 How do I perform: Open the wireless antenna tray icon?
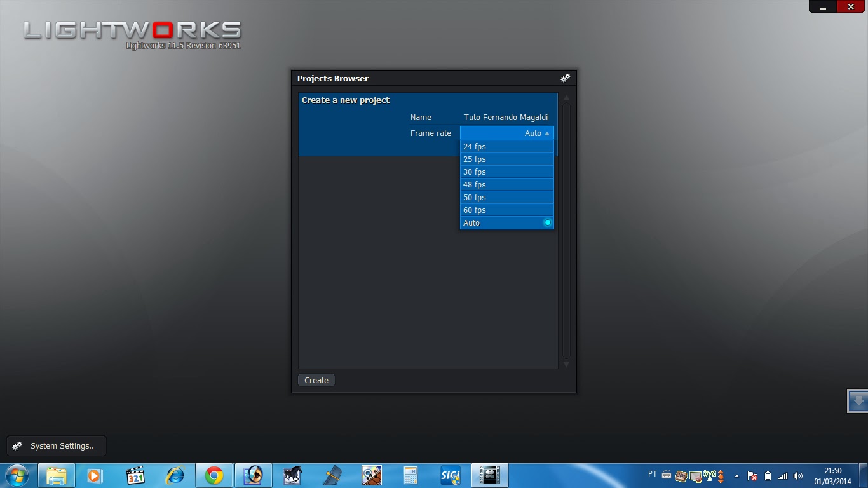[710, 475]
